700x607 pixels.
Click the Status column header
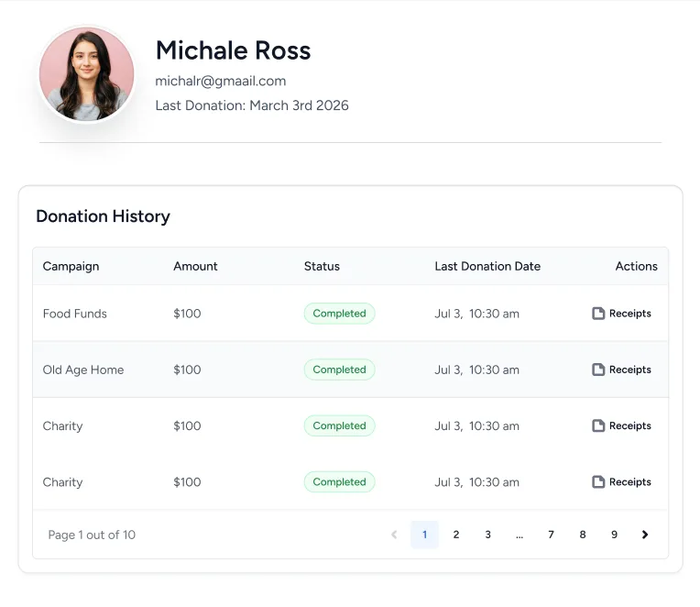322,266
